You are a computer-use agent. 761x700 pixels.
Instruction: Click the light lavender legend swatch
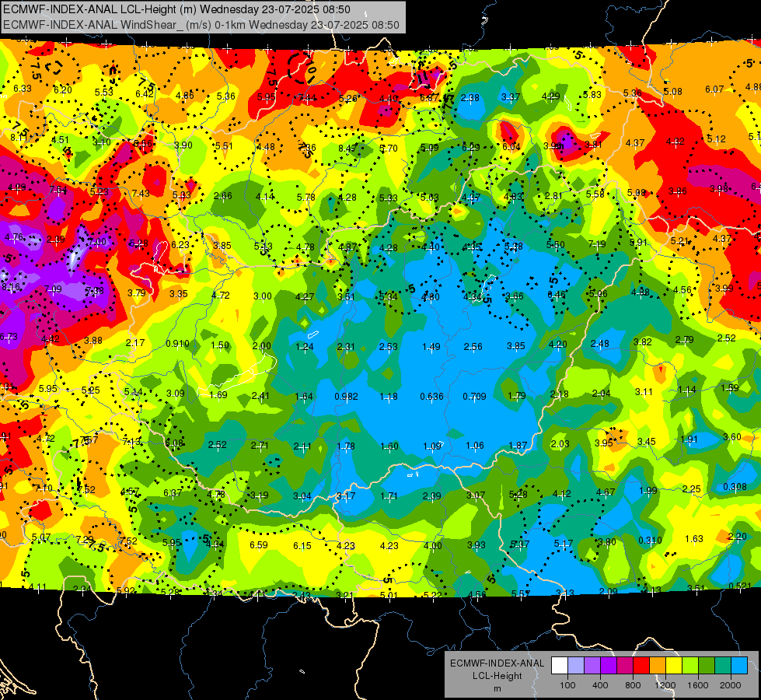[576, 666]
